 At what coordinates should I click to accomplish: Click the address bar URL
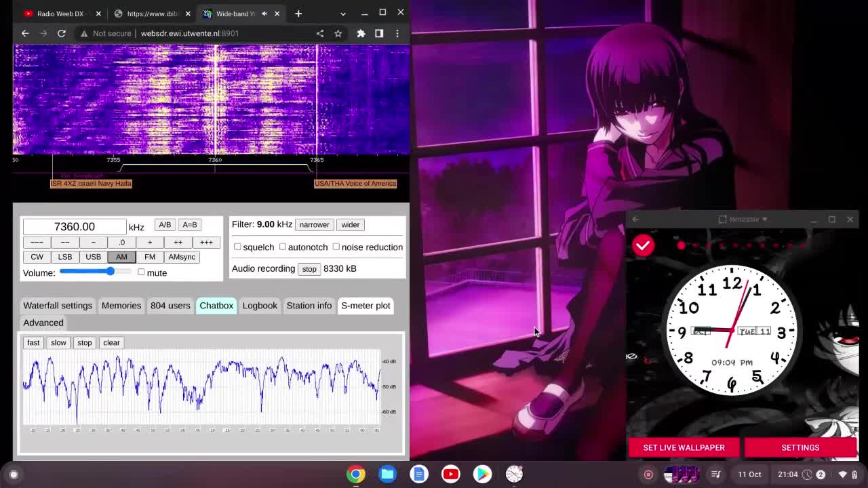click(x=190, y=33)
